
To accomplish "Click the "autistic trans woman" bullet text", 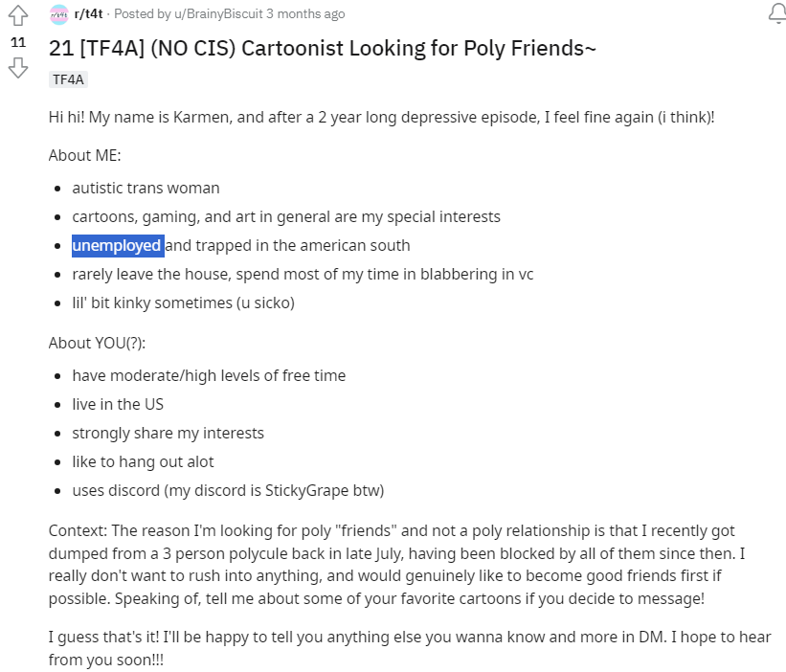I will (x=146, y=188).
